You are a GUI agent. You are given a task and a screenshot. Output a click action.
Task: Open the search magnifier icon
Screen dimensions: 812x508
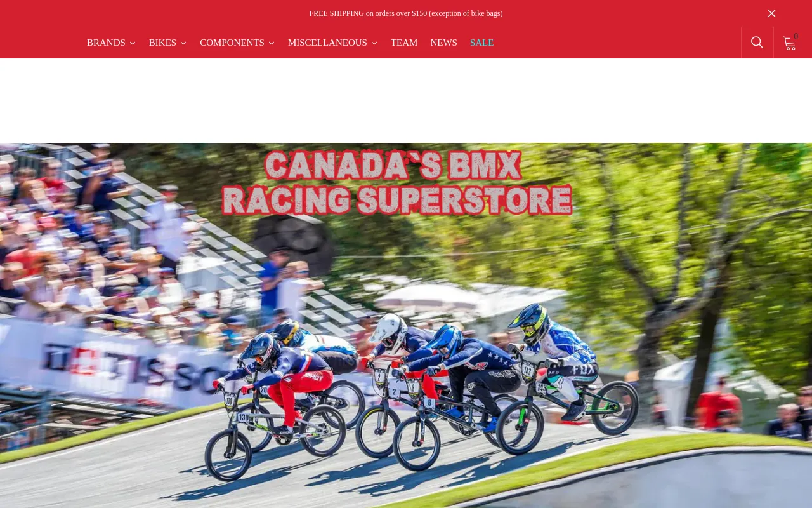757,43
